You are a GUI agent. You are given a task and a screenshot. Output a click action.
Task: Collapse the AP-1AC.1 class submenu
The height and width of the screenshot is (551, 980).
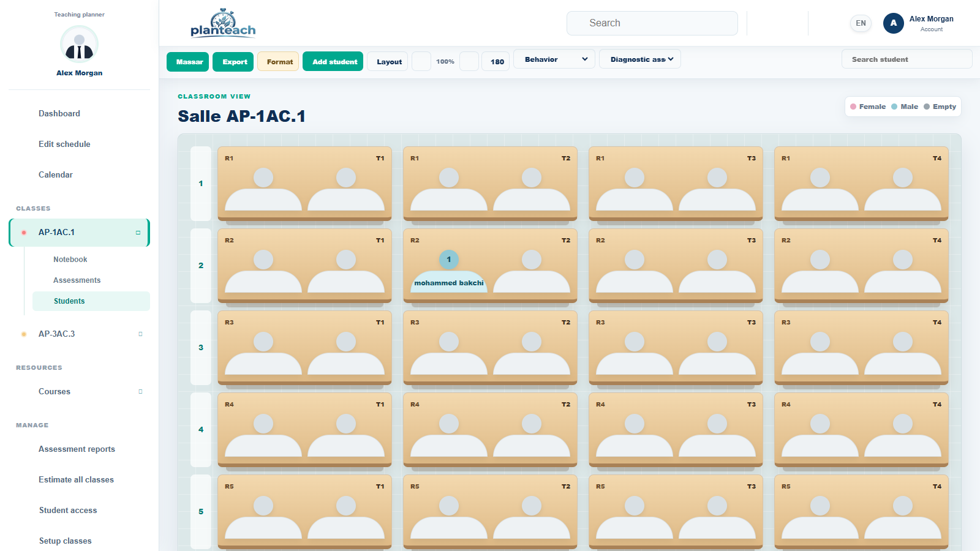(x=138, y=233)
